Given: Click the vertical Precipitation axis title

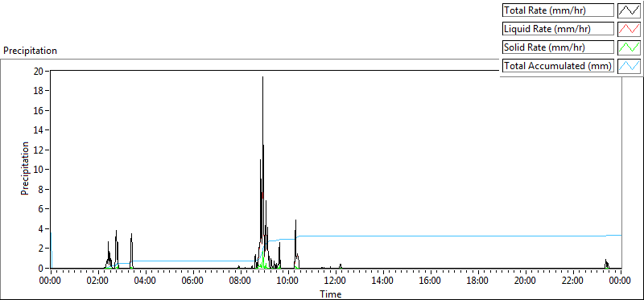Looking at the screenshot, I should (25, 169).
